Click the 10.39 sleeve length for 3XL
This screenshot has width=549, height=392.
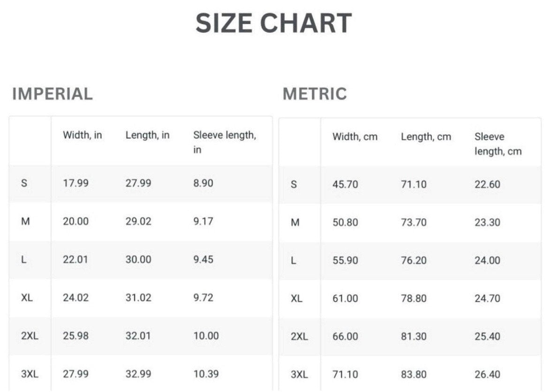(x=206, y=374)
